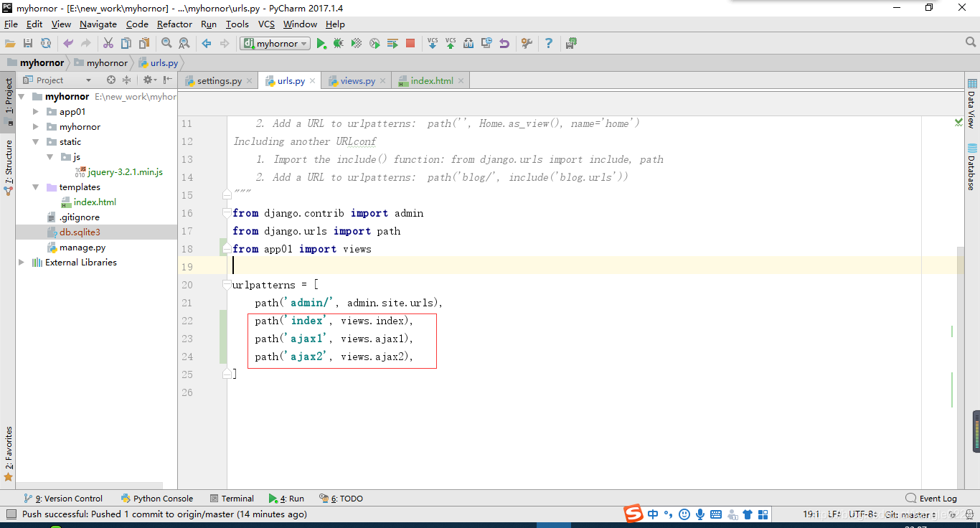Toggle the 2: Favorites side panel
The height and width of the screenshot is (528, 980).
click(x=9, y=453)
